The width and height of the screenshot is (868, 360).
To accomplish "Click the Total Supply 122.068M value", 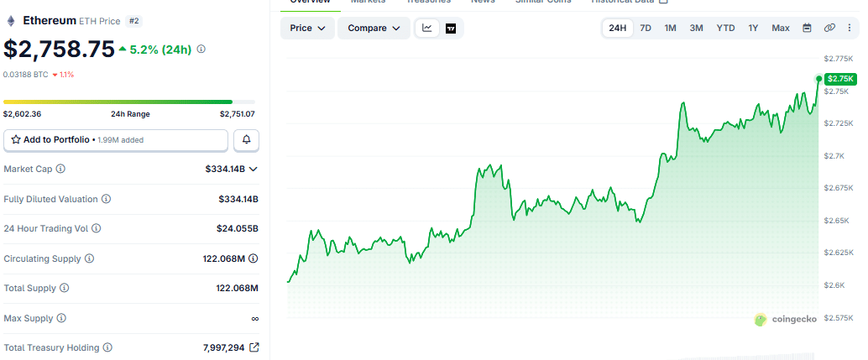I will coord(237,288).
